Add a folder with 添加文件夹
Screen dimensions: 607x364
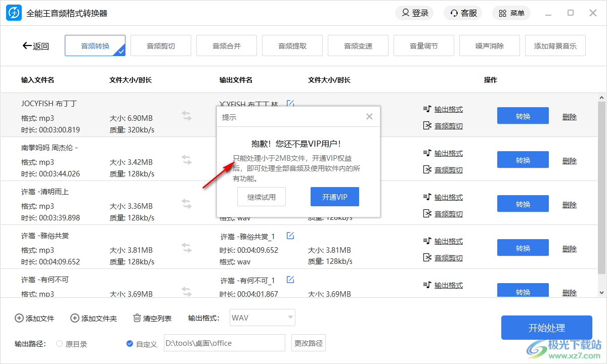(94, 318)
